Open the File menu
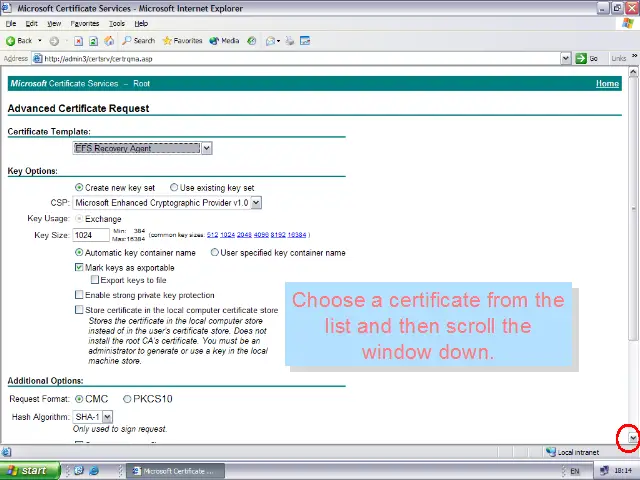Viewport: 640px width, 480px height. click(11, 24)
